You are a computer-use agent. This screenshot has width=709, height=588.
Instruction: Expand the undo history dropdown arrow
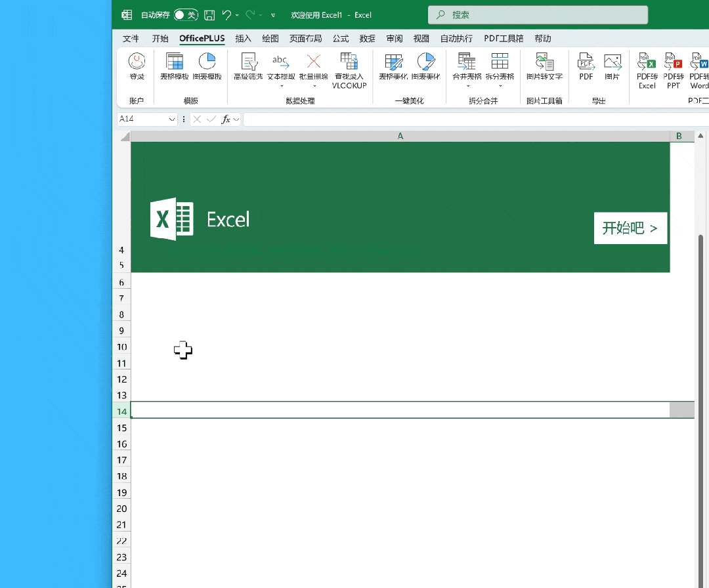237,15
